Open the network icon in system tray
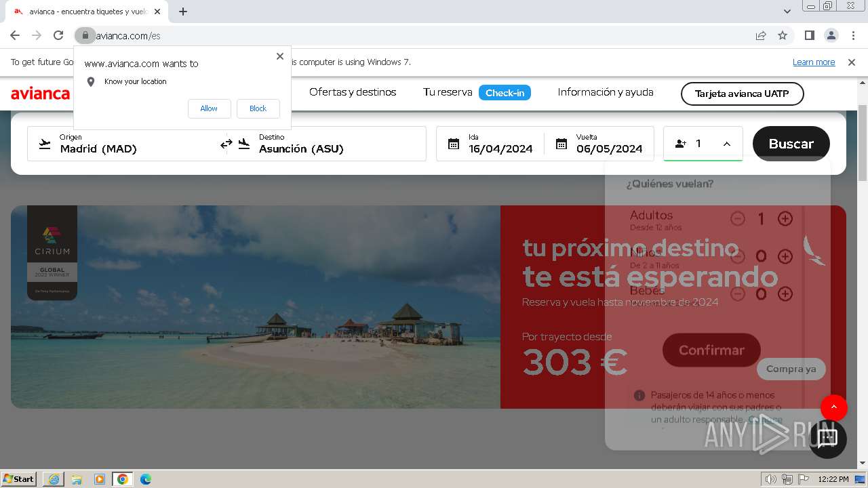The width and height of the screenshot is (868, 488). 787,479
